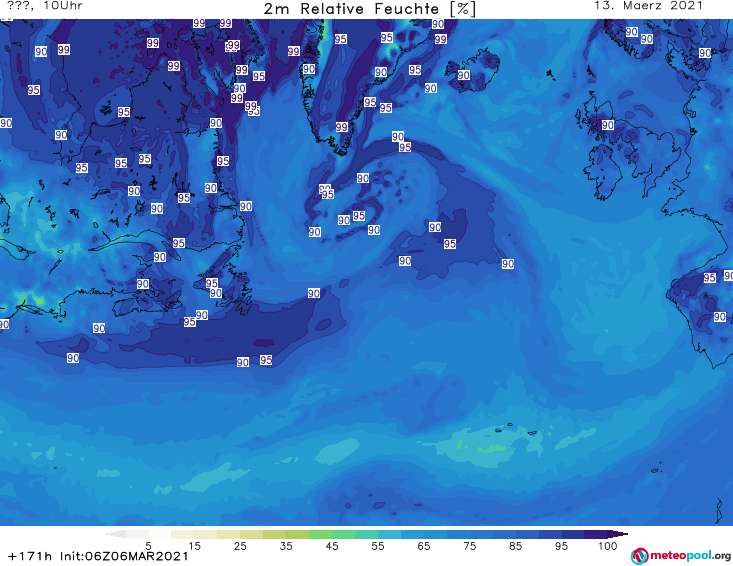733x566 pixels.
Task: Click legend value "45"
Action: coord(331,546)
